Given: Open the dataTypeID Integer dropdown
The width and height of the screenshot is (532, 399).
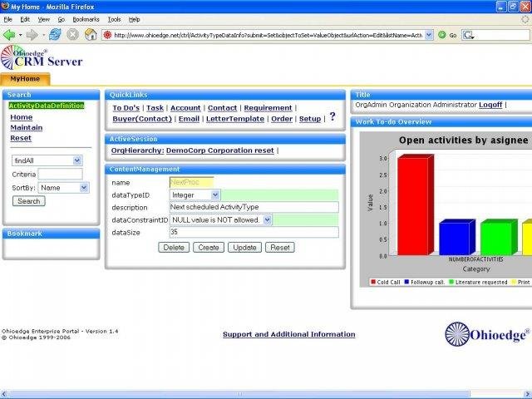Looking at the screenshot, I should (x=215, y=195).
